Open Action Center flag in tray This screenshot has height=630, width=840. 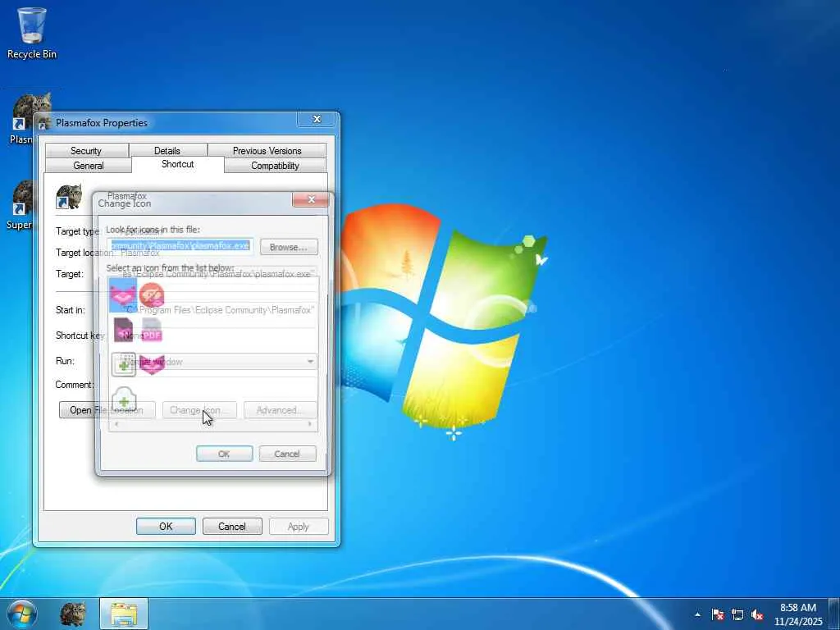(x=718, y=614)
